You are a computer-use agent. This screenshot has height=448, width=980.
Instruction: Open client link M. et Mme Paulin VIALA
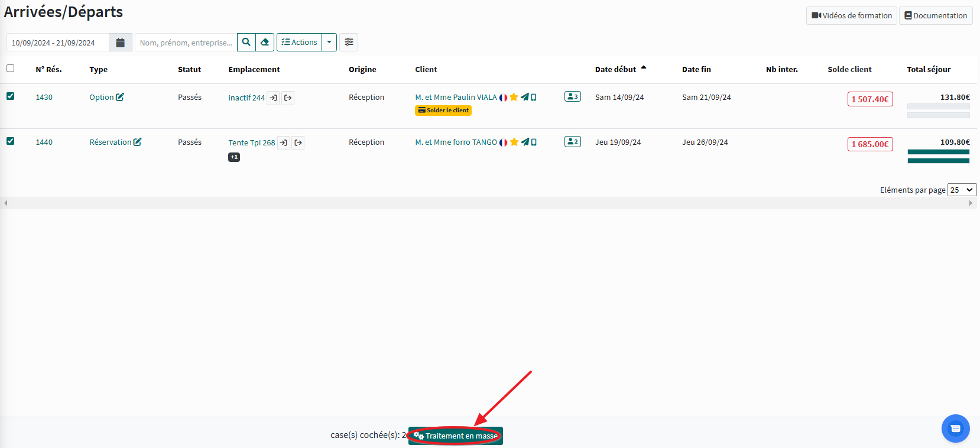456,98
